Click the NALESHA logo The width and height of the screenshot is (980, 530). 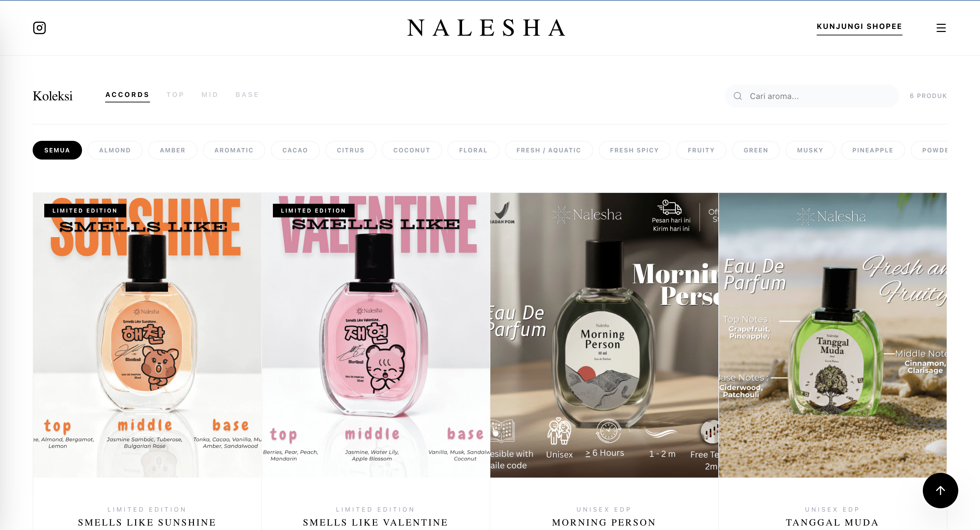(487, 28)
